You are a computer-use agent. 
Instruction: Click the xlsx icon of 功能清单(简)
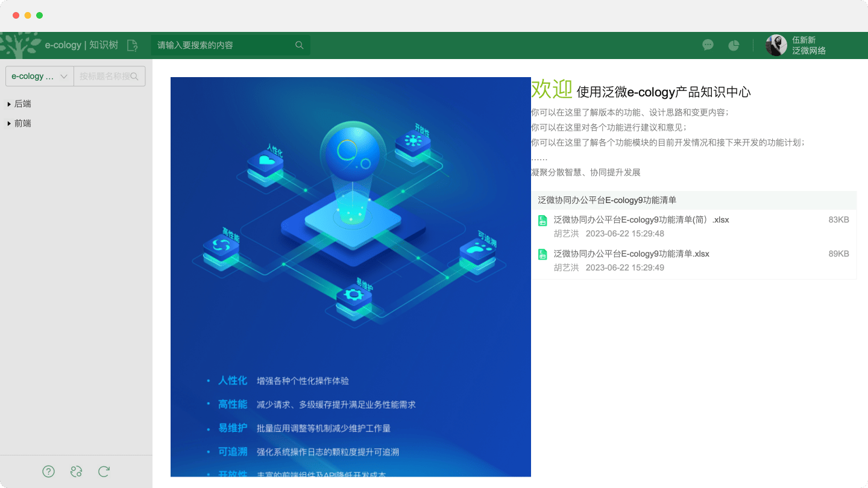(x=542, y=221)
